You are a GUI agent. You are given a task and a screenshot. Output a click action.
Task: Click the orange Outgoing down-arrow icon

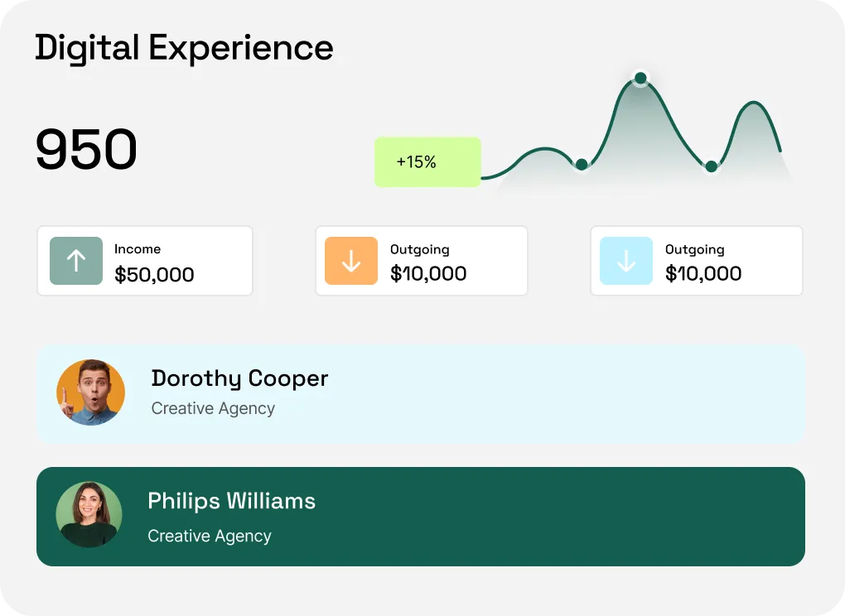[351, 260]
